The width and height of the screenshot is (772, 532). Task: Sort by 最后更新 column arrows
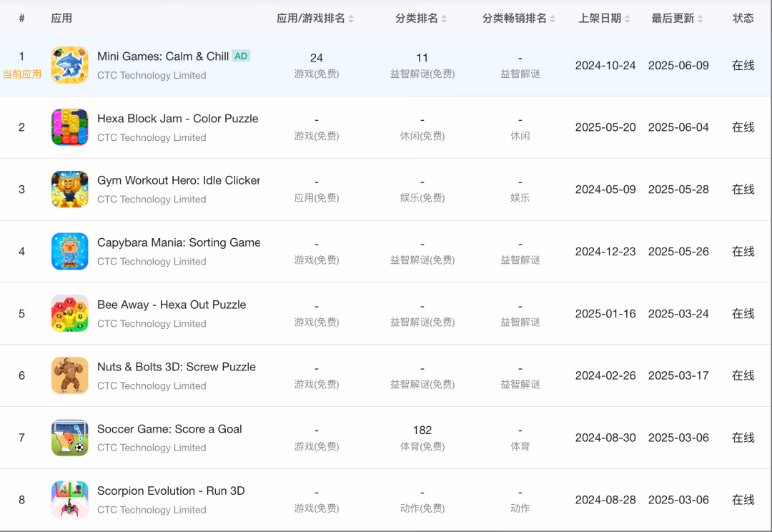(x=700, y=19)
